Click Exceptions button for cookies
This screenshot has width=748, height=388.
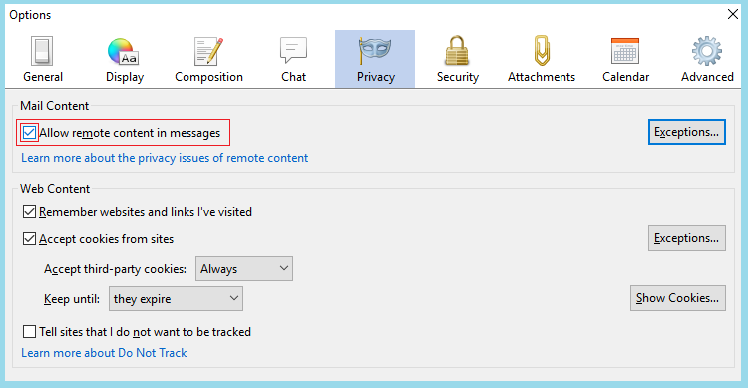click(686, 238)
